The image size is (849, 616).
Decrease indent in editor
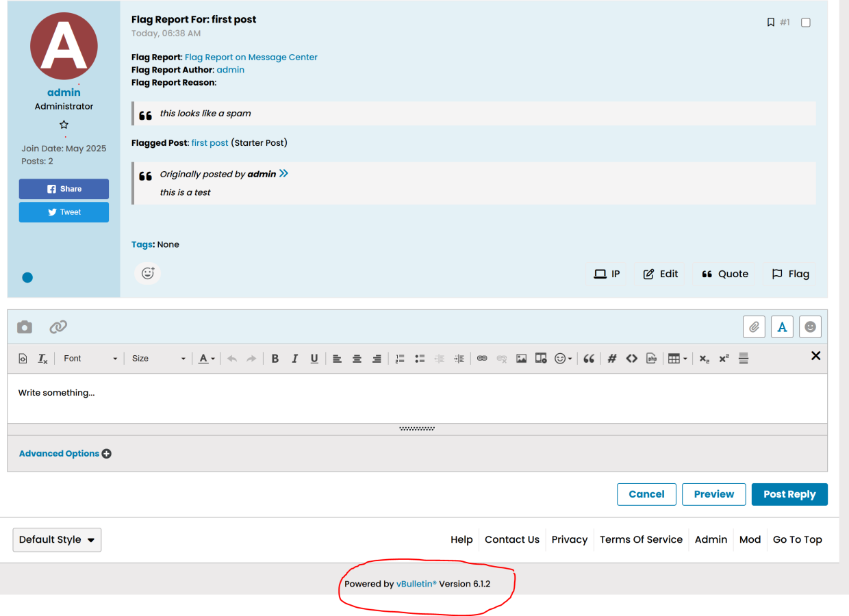pyautogui.click(x=440, y=359)
